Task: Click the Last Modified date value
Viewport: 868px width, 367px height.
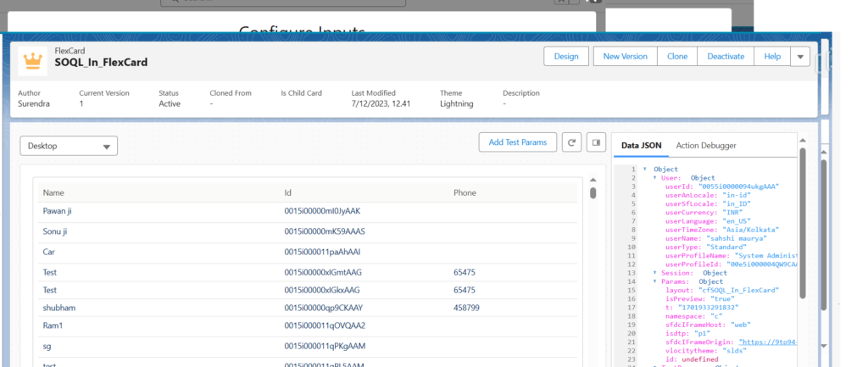Action: point(381,103)
